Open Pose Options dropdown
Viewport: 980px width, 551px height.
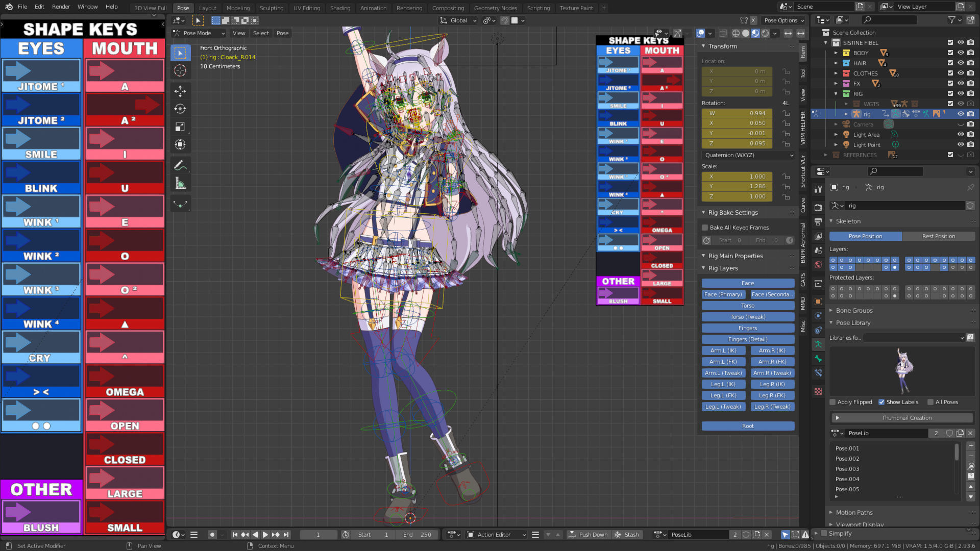[784, 20]
